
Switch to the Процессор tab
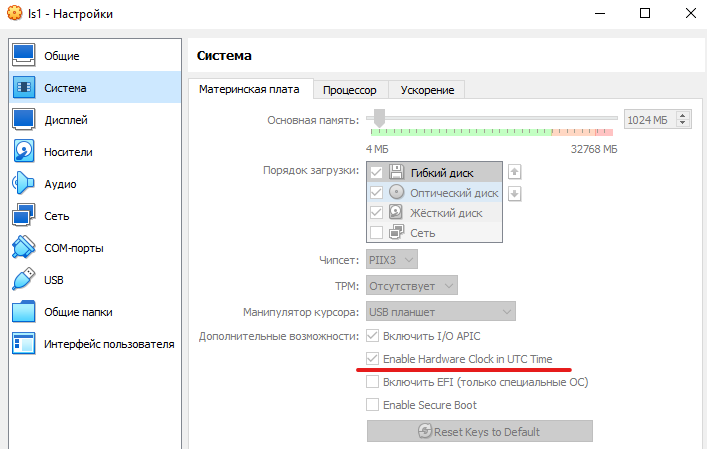(350, 90)
